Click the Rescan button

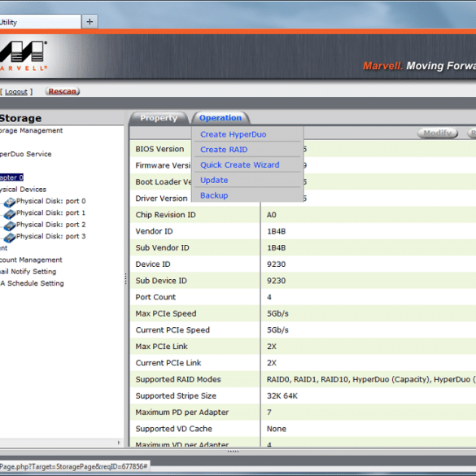point(63,91)
